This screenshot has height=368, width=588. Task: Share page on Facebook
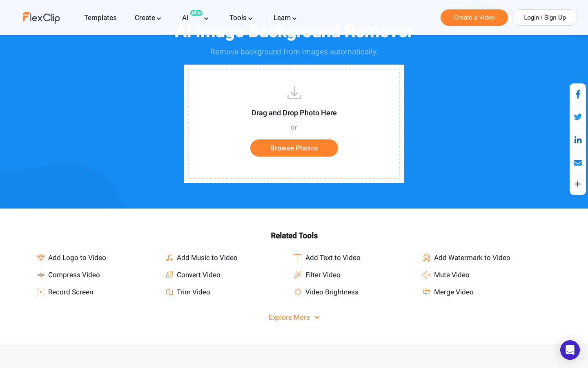point(578,94)
